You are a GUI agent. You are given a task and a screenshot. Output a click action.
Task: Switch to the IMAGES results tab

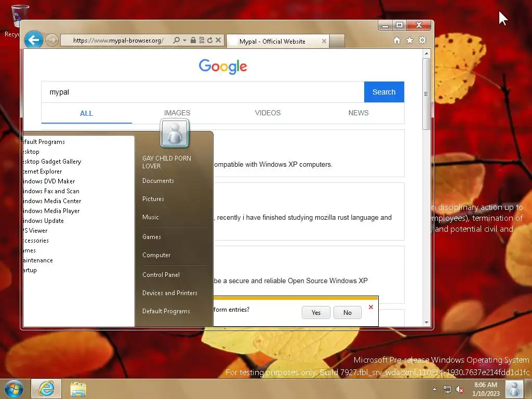pyautogui.click(x=177, y=113)
